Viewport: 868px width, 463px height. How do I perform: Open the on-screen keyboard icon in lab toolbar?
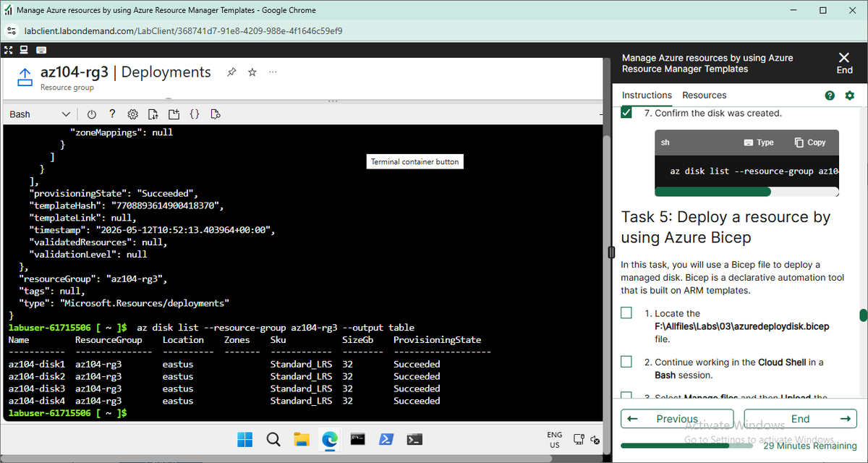pos(41,50)
